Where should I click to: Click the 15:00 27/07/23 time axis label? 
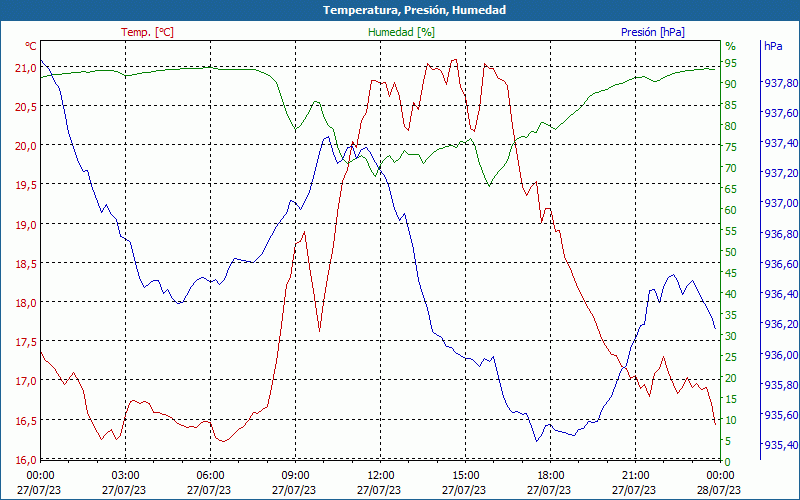pos(464,483)
